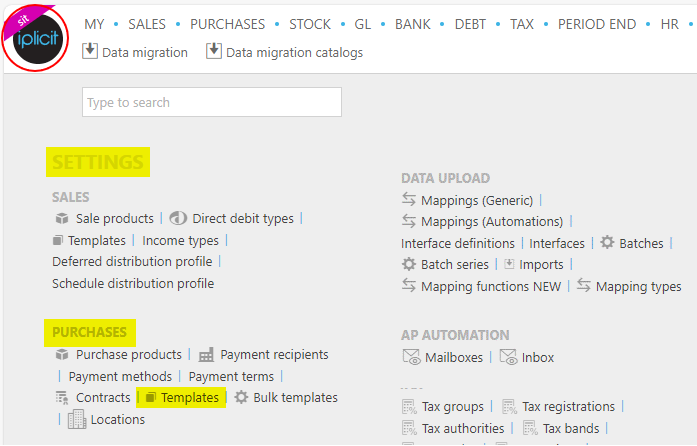This screenshot has height=446, width=697.
Task: Open Data migration link
Action: click(145, 52)
